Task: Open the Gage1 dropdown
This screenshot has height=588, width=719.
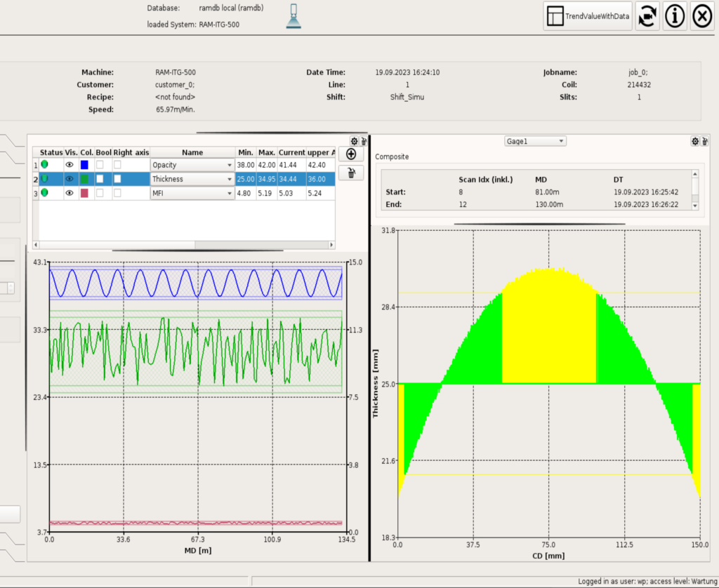Action: tap(534, 141)
